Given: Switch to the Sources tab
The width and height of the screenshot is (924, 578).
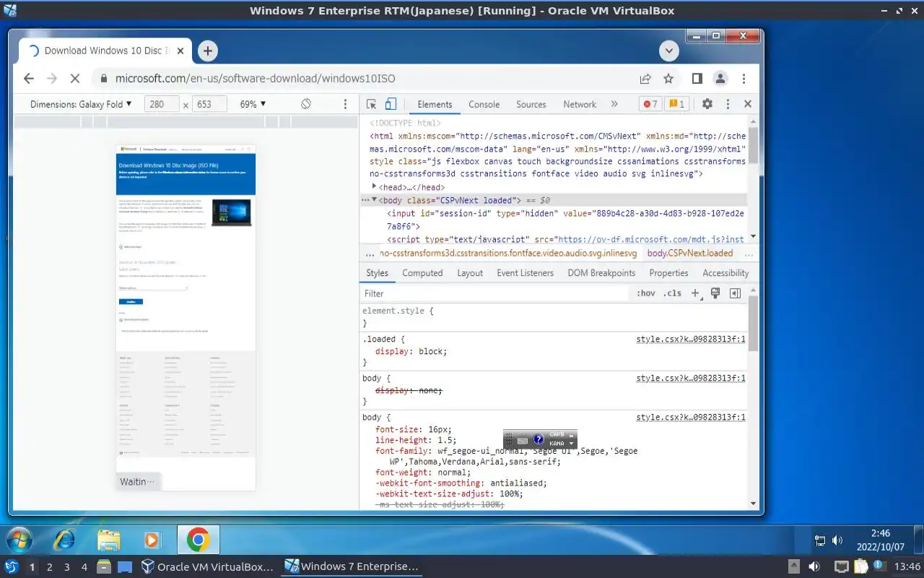Looking at the screenshot, I should point(531,104).
